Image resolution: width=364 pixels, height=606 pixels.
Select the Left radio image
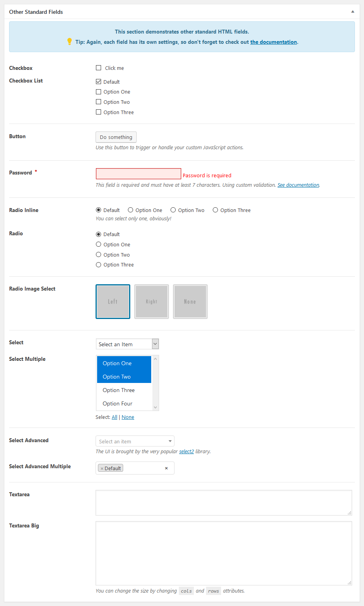tap(113, 302)
